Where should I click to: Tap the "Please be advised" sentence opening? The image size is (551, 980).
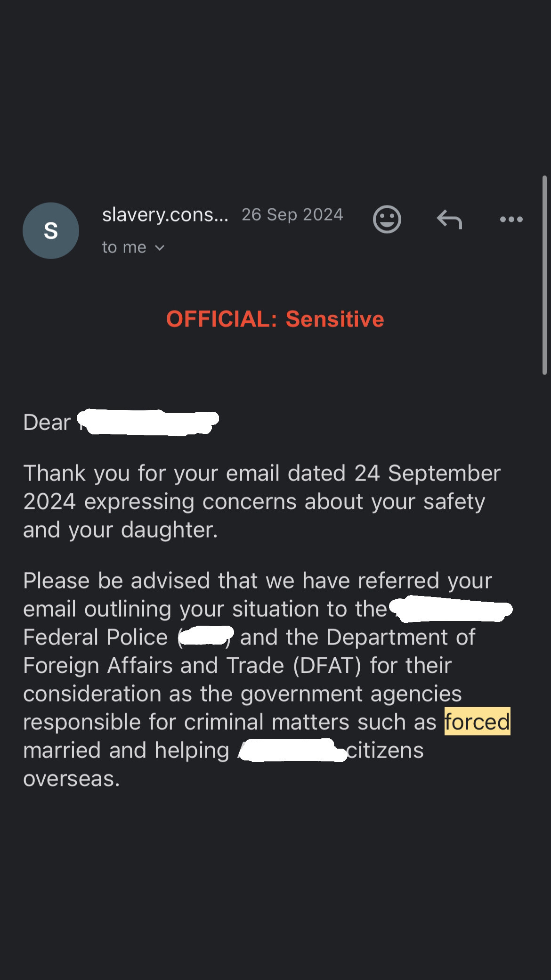pos(115,580)
